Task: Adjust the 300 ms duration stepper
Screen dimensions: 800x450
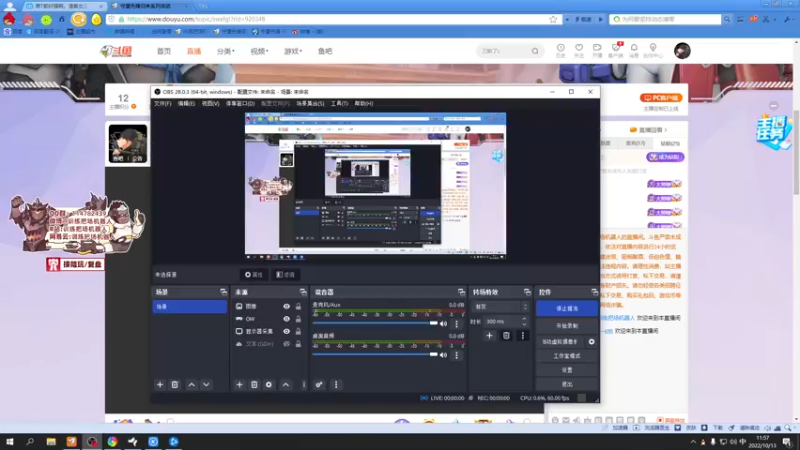Action: 524,321
